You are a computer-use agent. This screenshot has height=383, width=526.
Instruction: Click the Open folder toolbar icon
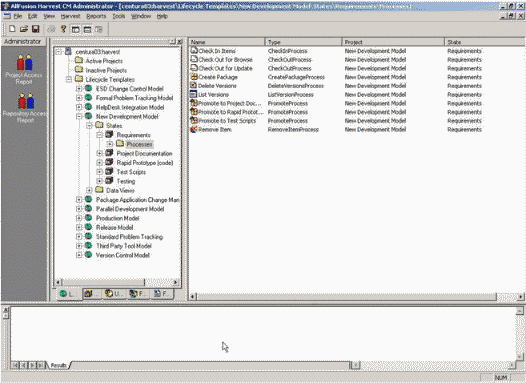pos(23,29)
